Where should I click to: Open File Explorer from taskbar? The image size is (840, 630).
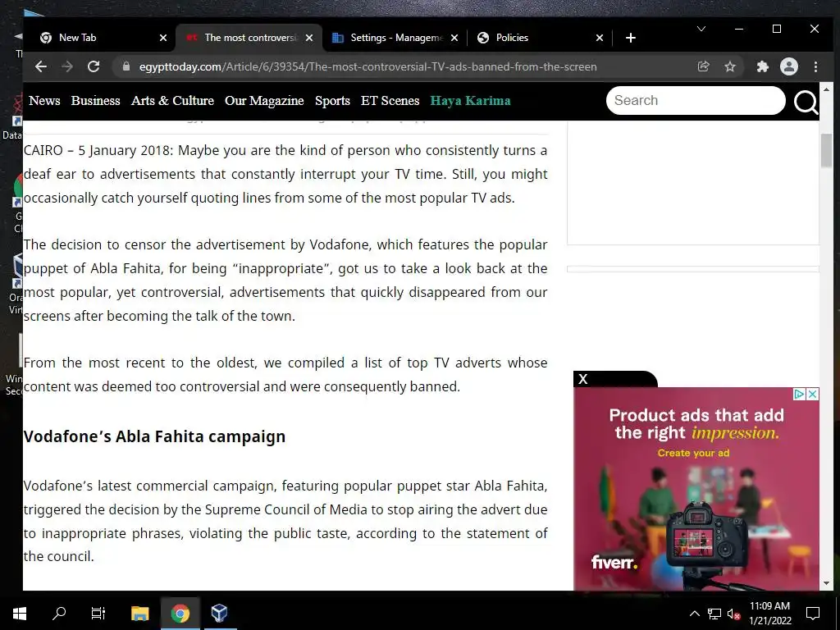coord(139,613)
